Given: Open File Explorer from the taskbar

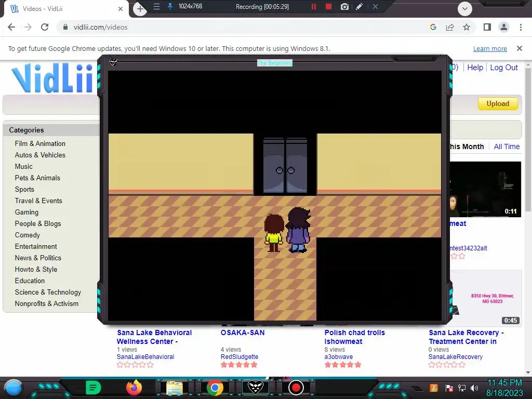Looking at the screenshot, I should (x=175, y=388).
